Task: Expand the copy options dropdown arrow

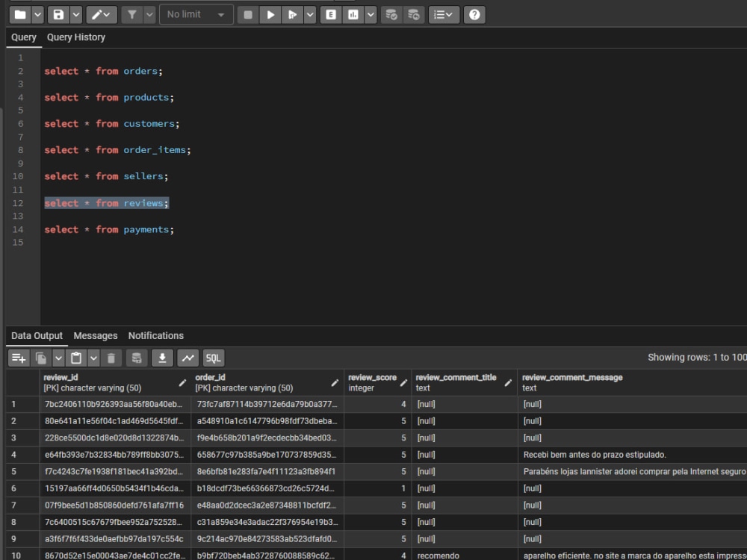Action: coord(58,358)
